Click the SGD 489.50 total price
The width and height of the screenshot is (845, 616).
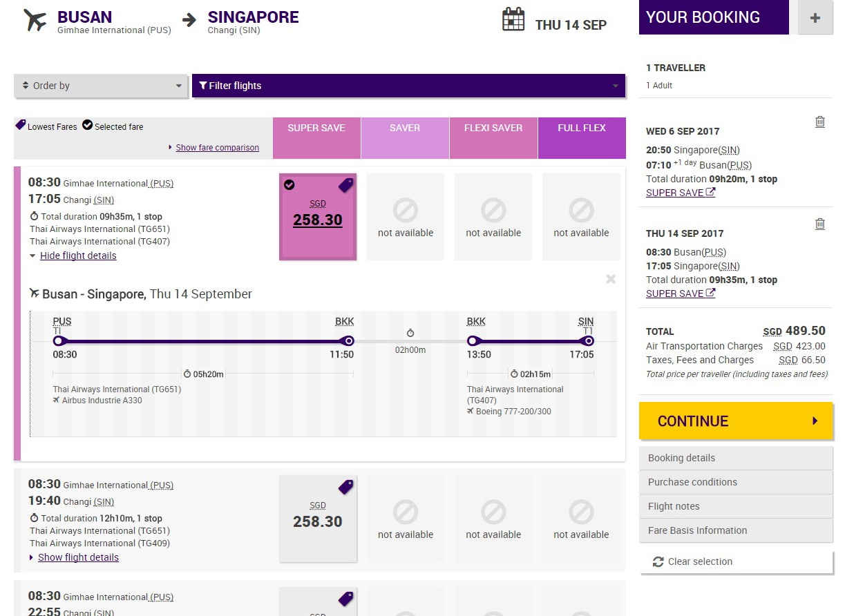[x=794, y=331]
